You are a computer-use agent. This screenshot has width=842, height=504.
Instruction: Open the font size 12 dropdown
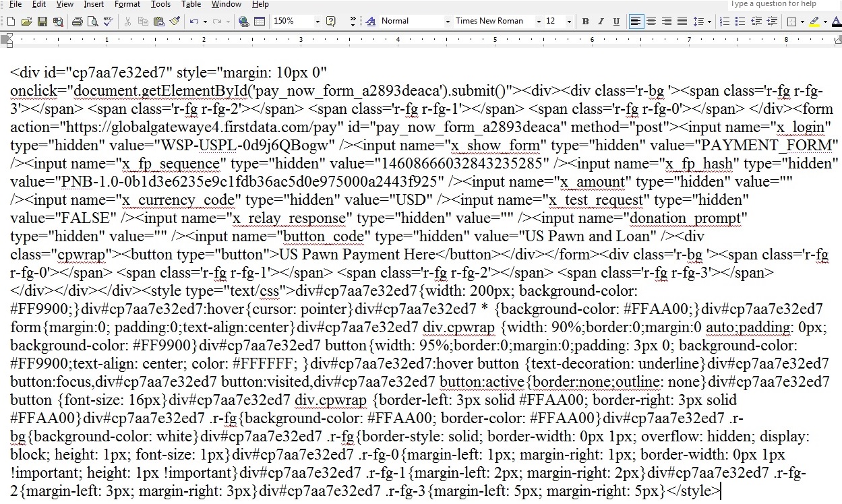point(570,22)
